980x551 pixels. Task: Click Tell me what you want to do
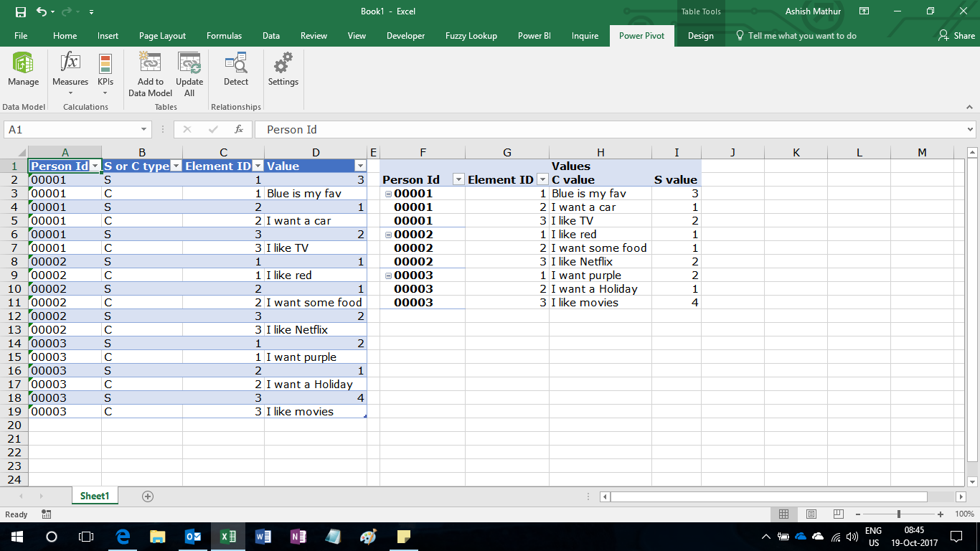796,36
